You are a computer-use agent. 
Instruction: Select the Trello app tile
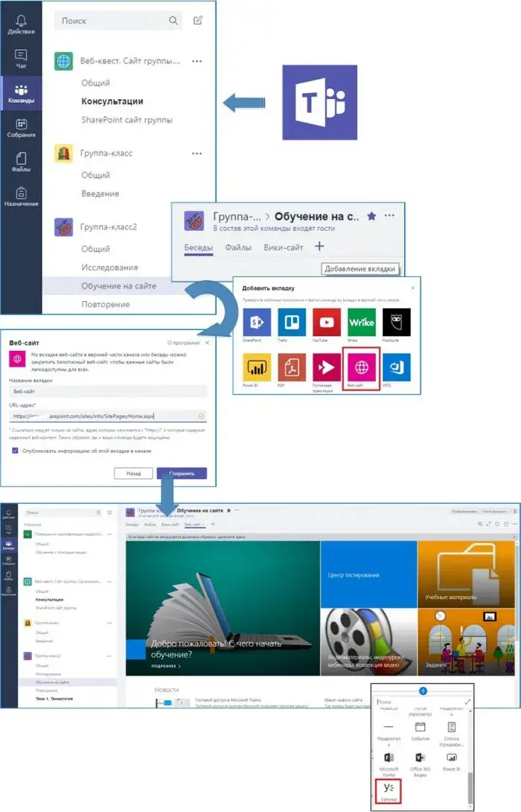click(292, 324)
